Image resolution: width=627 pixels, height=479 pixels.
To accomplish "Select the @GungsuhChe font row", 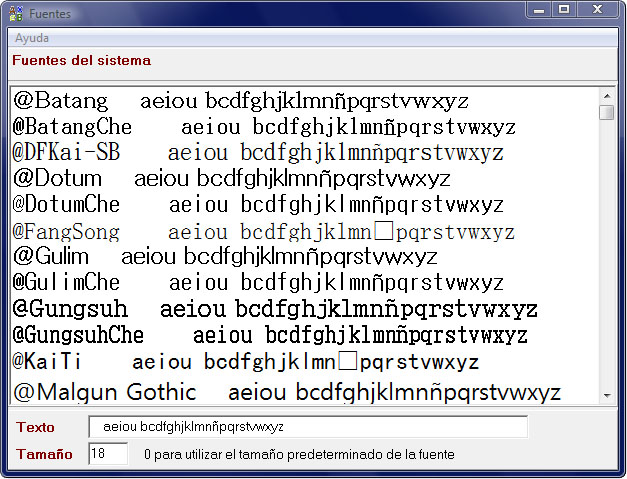I will tap(305, 335).
